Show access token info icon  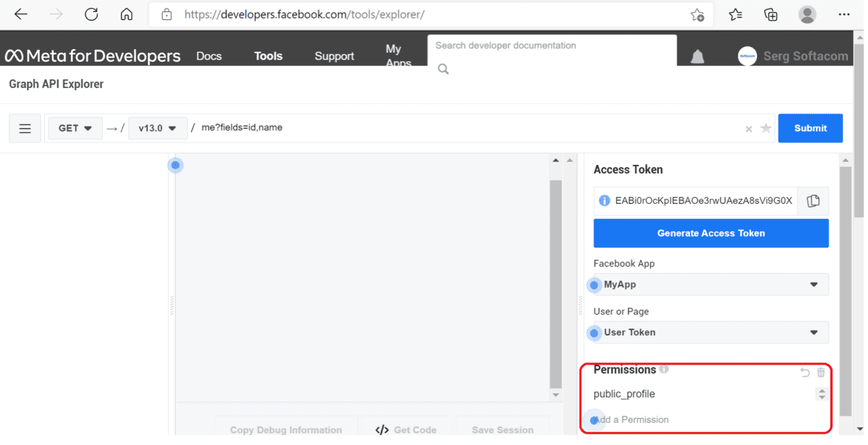[x=605, y=201]
